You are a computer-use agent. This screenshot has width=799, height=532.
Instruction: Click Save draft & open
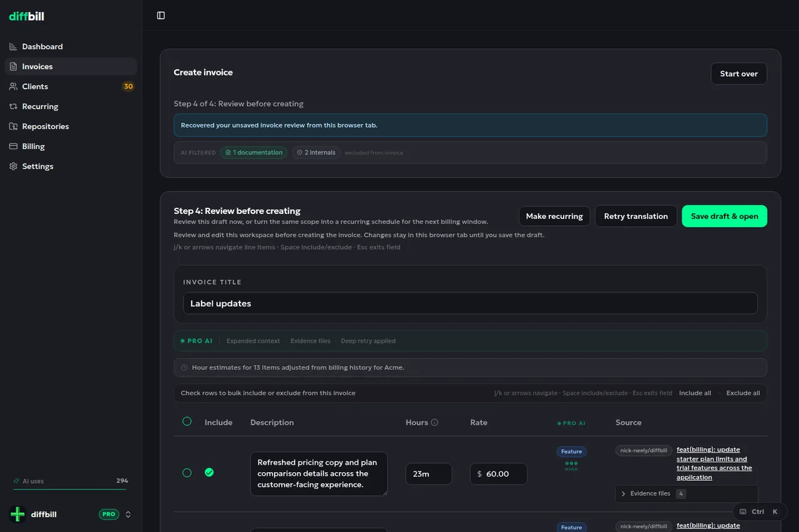pos(724,216)
